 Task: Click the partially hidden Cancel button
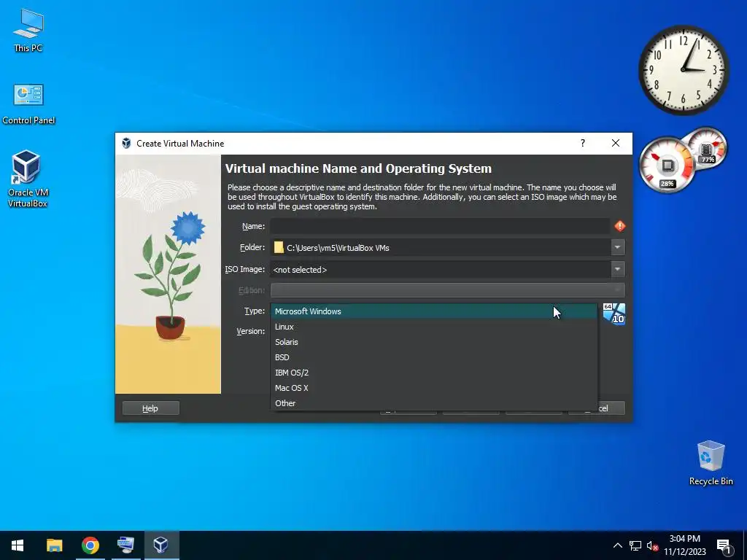click(x=611, y=408)
